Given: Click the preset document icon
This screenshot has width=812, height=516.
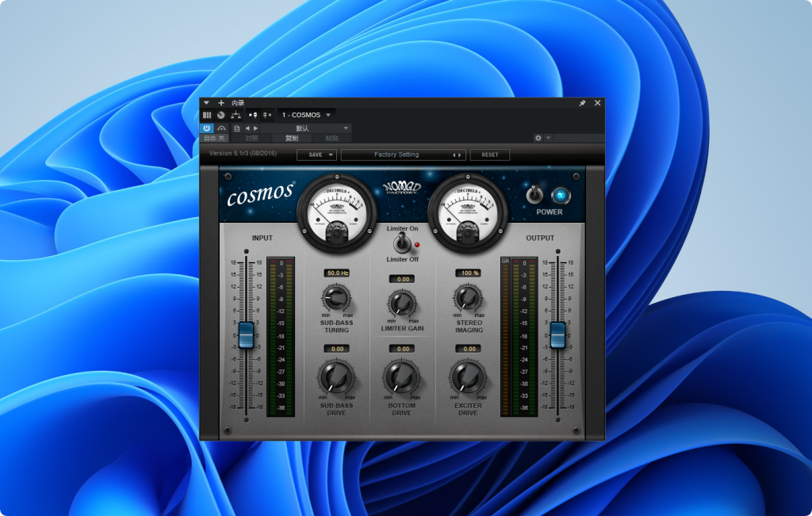Looking at the screenshot, I should [x=236, y=128].
